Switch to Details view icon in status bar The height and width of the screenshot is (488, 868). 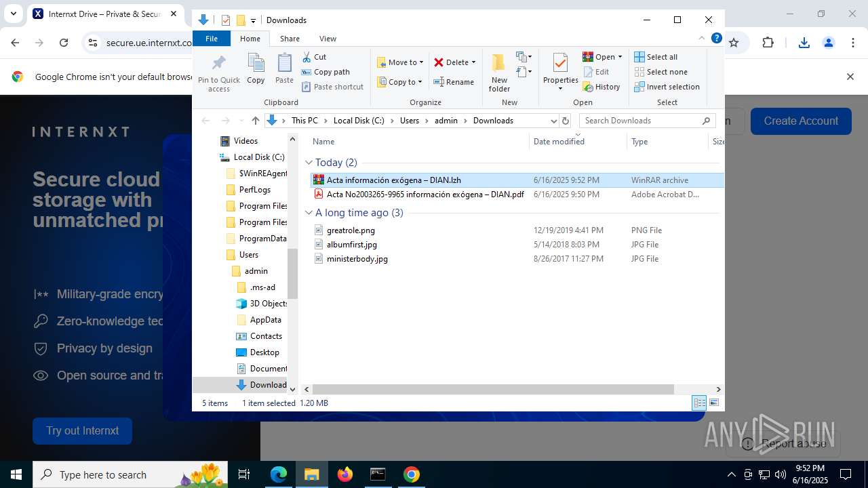(x=699, y=403)
